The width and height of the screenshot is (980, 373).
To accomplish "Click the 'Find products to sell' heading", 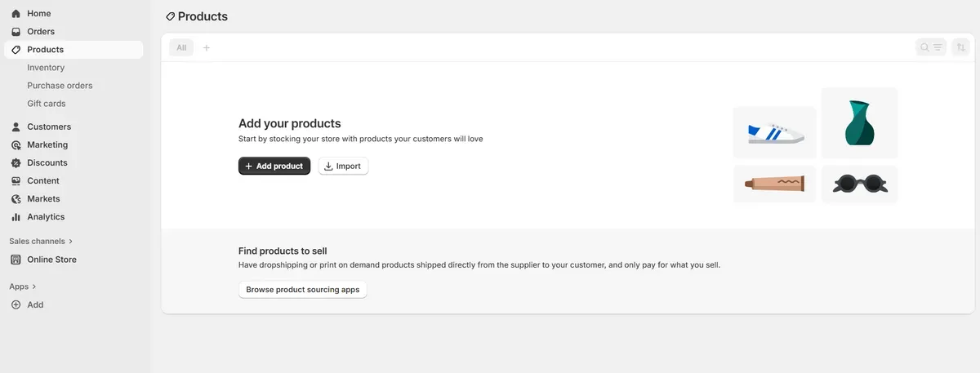I will [283, 251].
